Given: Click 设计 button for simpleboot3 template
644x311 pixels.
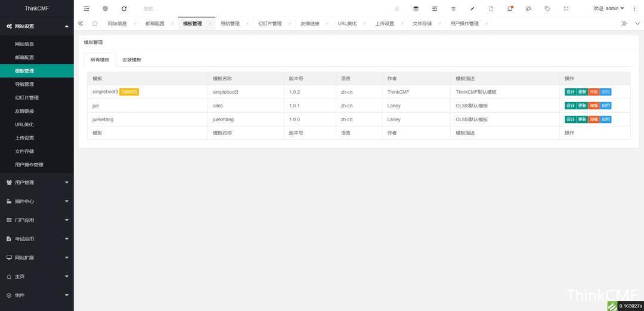Looking at the screenshot, I should (x=570, y=92).
